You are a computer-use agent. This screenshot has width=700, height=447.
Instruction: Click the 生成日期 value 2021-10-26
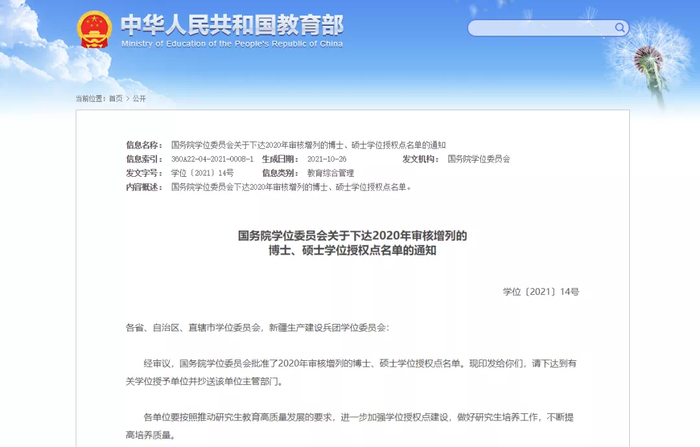(327, 159)
